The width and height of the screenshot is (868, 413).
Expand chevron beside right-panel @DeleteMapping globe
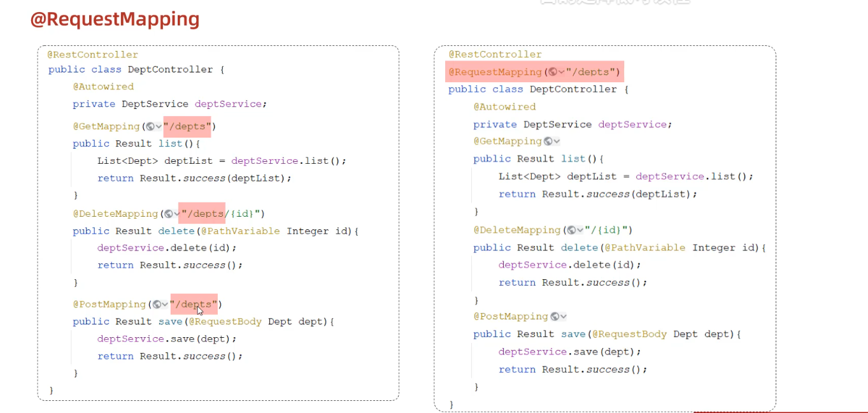(580, 230)
